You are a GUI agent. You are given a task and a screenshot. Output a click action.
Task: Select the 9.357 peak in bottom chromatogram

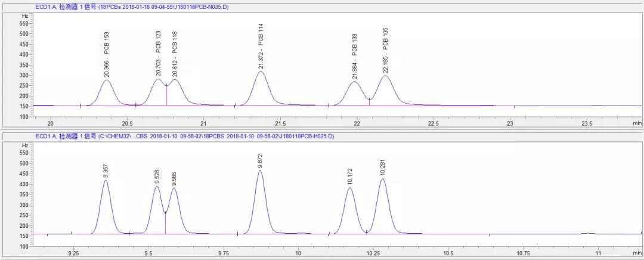tap(106, 181)
